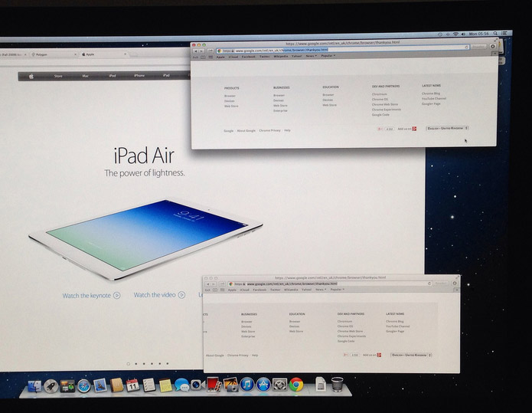Click reload icon in top Safari window
Screen dimensions: 532x413
[x=466, y=47]
